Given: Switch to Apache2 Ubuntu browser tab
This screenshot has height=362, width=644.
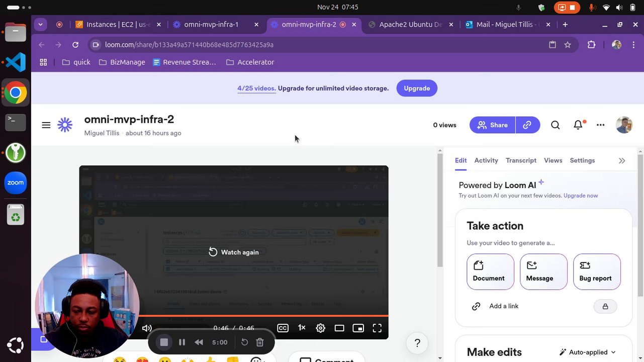Looking at the screenshot, I should click(x=412, y=25).
